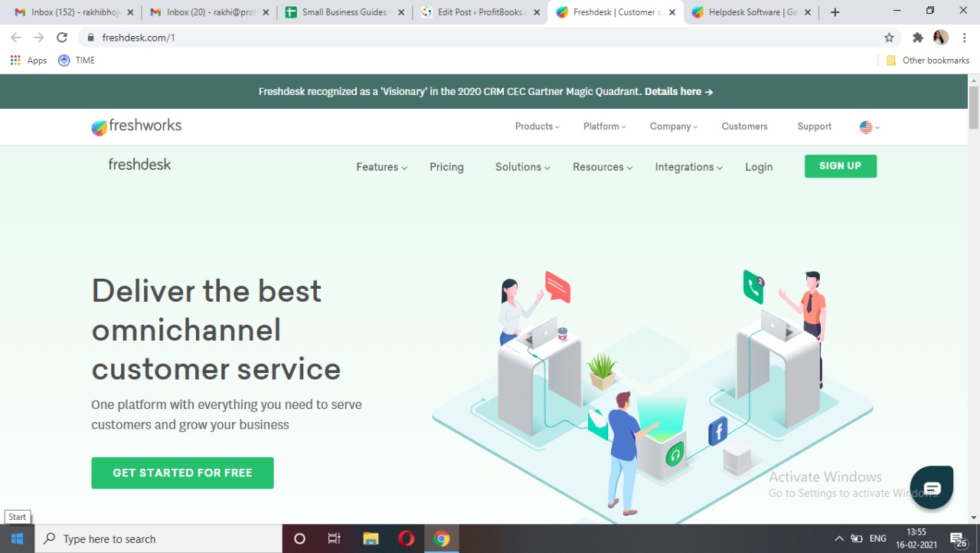Open Opera browser from taskbar
Screen dimensions: 980x553
(407, 538)
